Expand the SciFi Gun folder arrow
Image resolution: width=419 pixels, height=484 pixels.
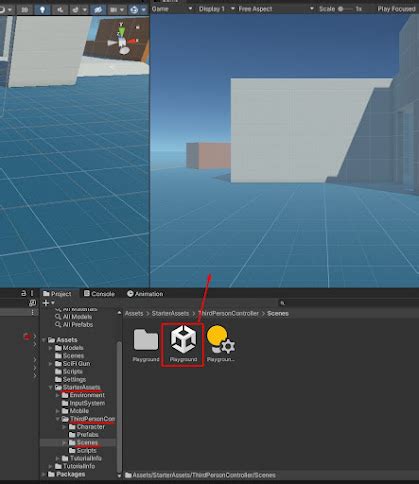click(51, 364)
